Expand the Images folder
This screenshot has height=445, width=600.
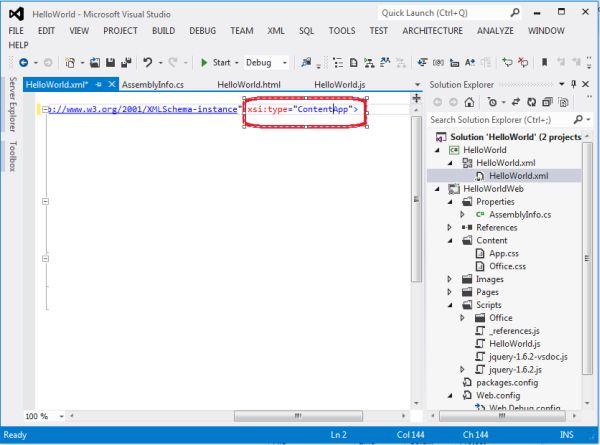tap(450, 279)
